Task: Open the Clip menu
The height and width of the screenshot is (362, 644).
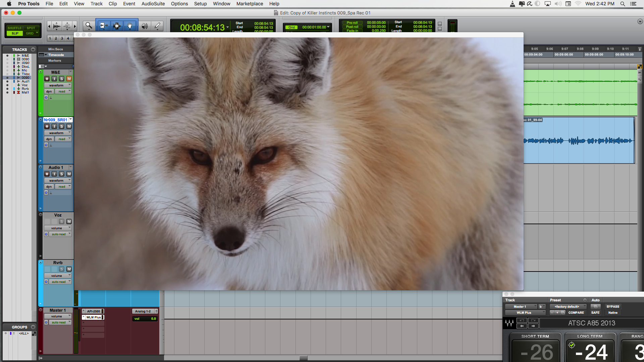Action: (113, 4)
